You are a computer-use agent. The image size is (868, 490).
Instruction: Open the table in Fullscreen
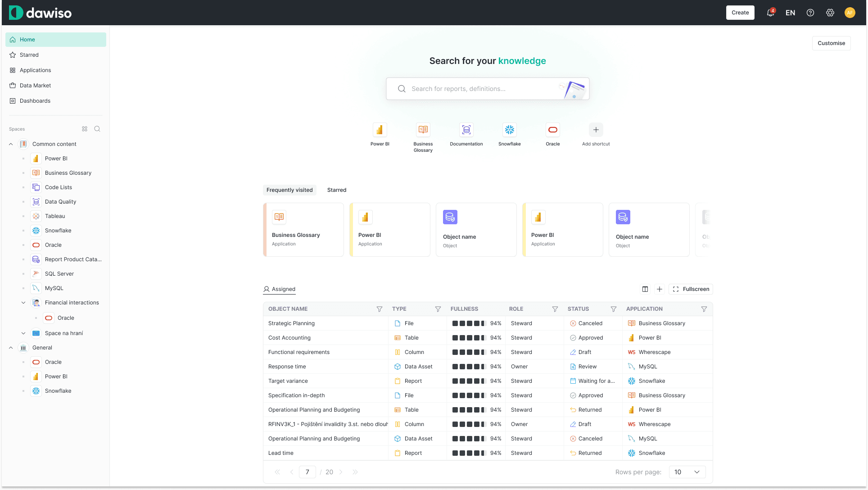pos(691,289)
